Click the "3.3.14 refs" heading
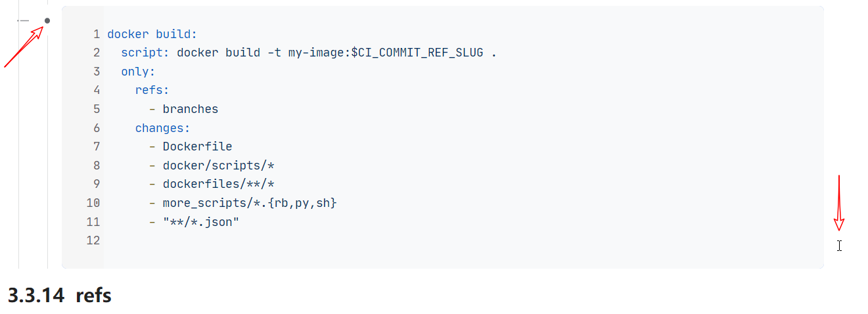Screen dimensions: 868x314 point(60,296)
